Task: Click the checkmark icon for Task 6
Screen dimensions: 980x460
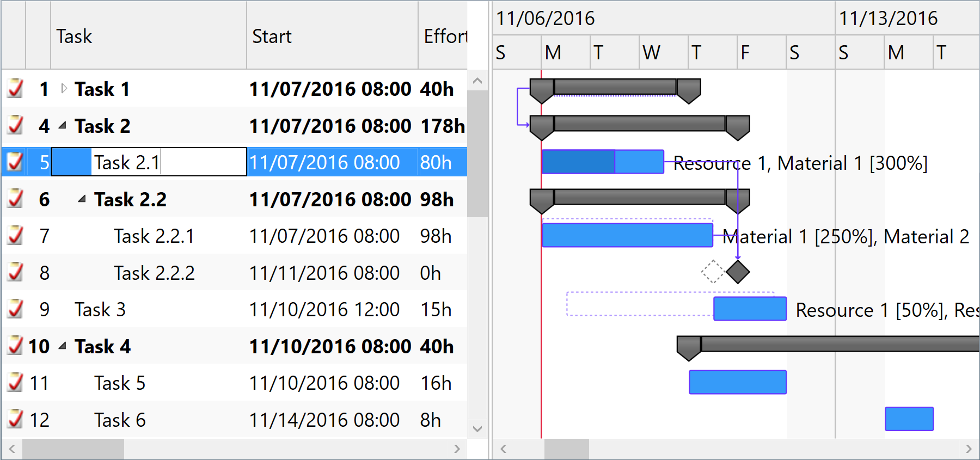Action: [x=15, y=420]
